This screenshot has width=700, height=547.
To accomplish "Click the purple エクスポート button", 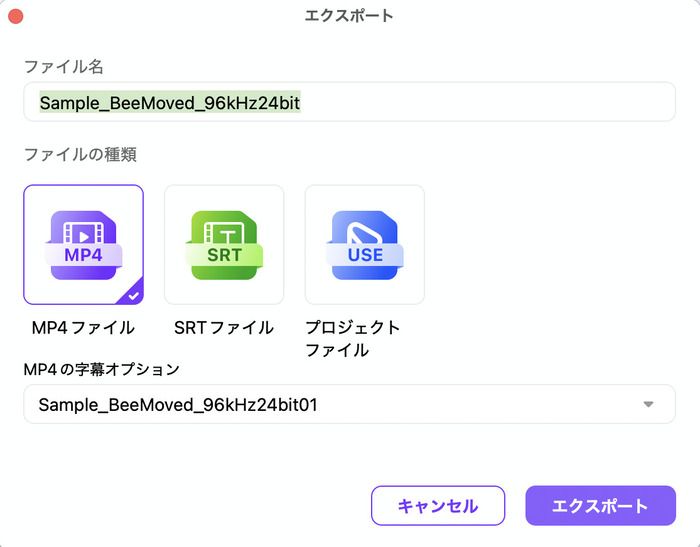I will pos(600,505).
